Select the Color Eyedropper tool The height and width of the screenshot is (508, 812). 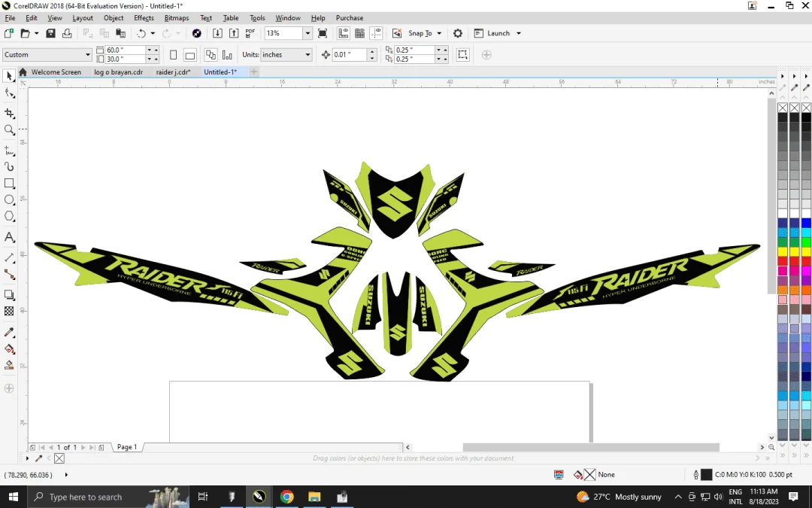pos(9,332)
